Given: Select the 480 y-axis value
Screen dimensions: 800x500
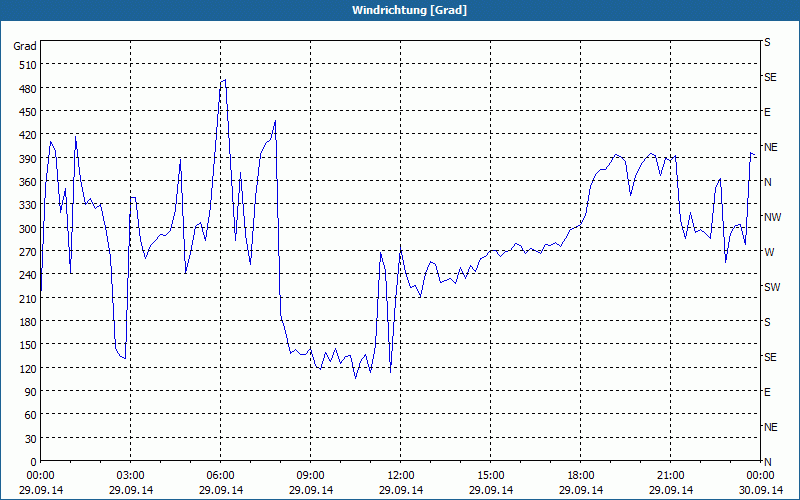Looking at the screenshot, I should click(28, 89).
